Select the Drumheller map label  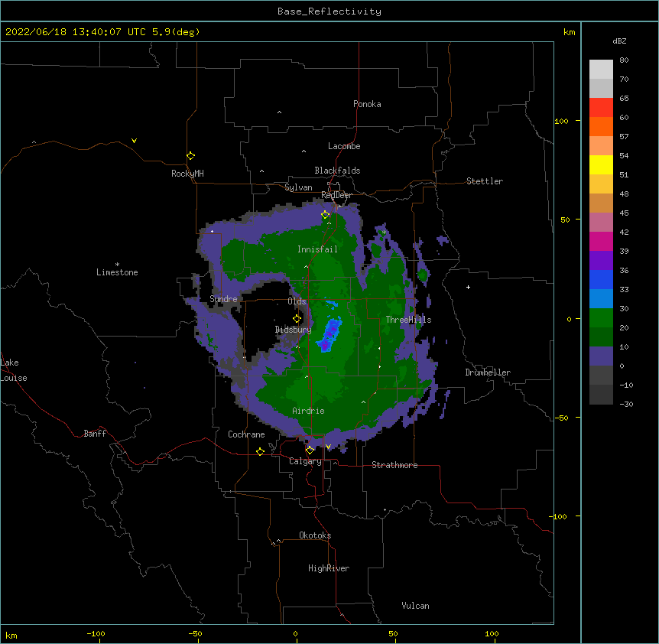[x=488, y=372]
